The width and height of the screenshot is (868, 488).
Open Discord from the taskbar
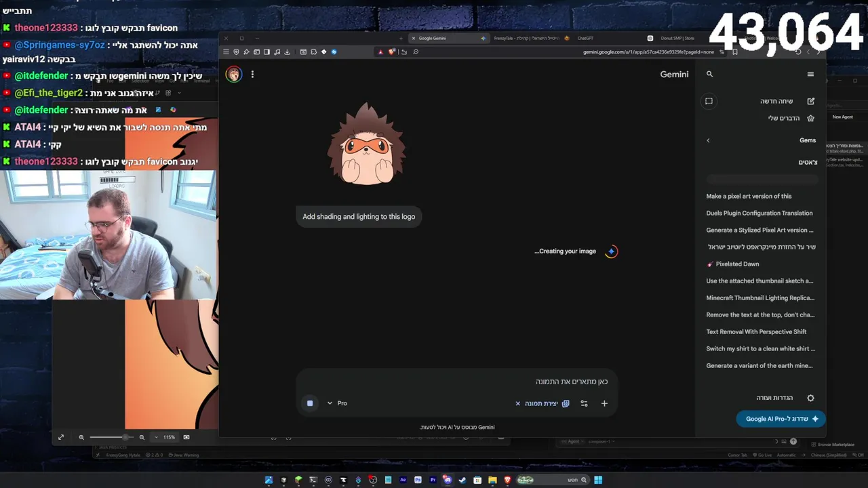pyautogui.click(x=448, y=480)
